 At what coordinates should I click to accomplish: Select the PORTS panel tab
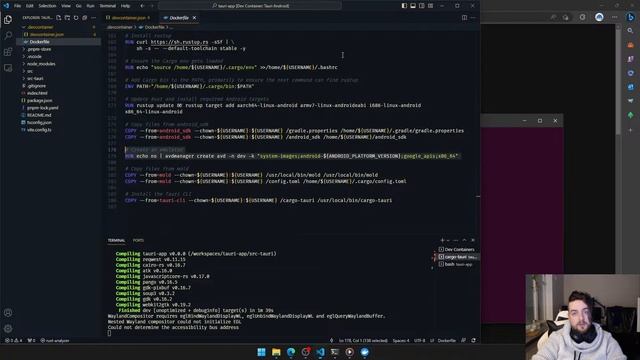coord(138,240)
